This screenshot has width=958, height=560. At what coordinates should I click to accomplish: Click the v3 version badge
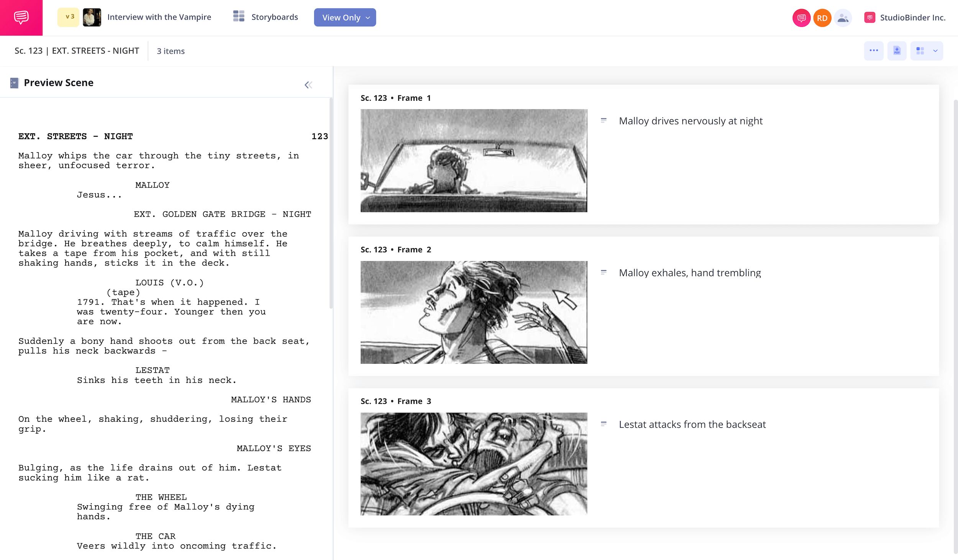[69, 17]
